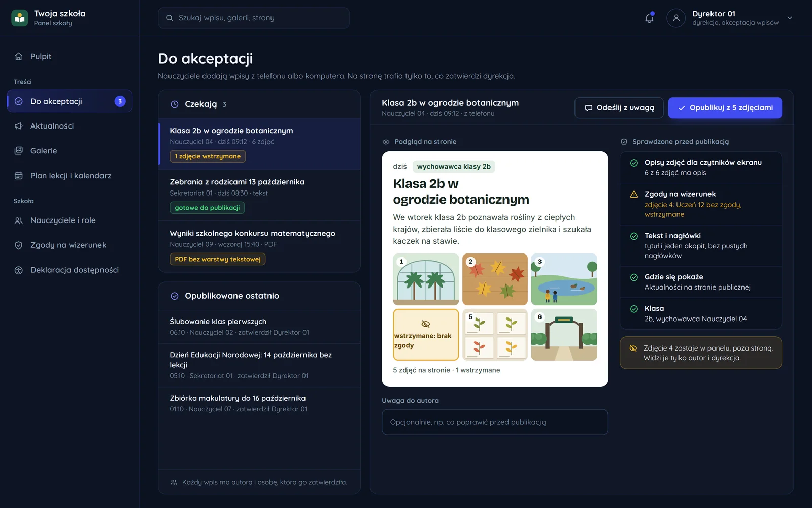Screen dimensions: 812x508
Task: Click the warning icon next to Zgody na wizerunek check
Action: tap(634, 195)
